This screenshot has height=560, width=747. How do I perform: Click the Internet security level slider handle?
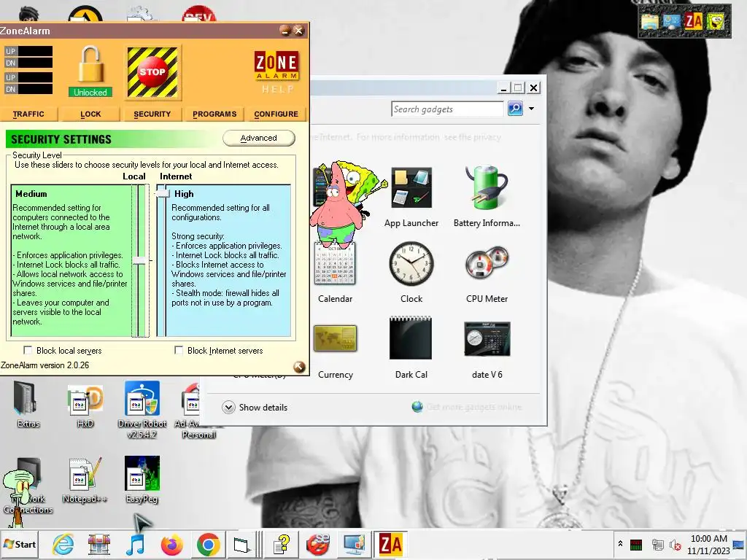[x=163, y=193]
